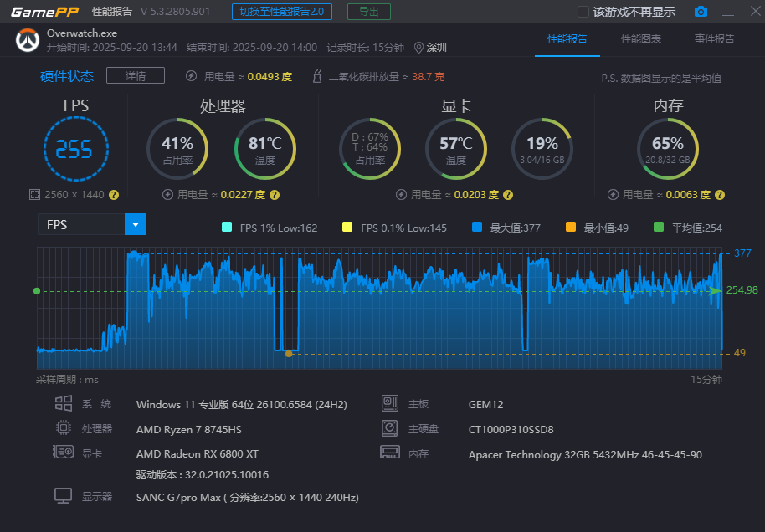
Task: Open the FPS chart metric dropdown arrow
Action: coord(136,224)
